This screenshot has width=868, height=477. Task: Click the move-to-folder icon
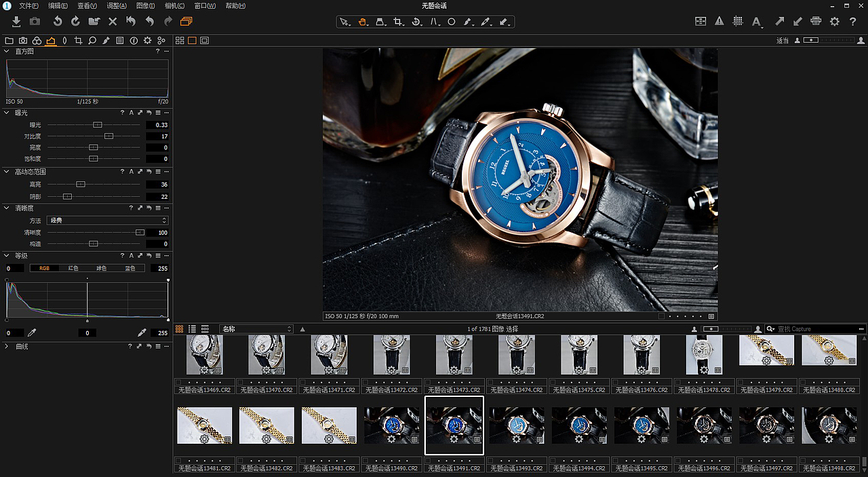coord(94,22)
